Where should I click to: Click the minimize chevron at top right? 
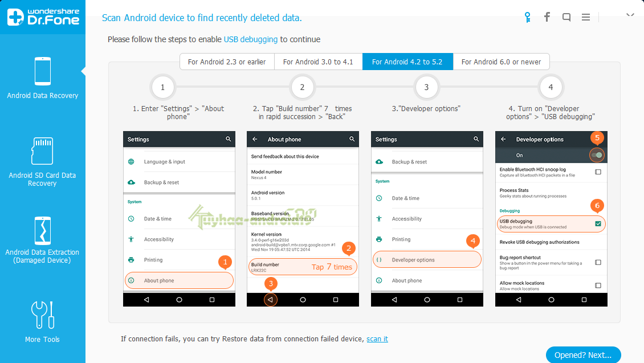pyautogui.click(x=630, y=15)
